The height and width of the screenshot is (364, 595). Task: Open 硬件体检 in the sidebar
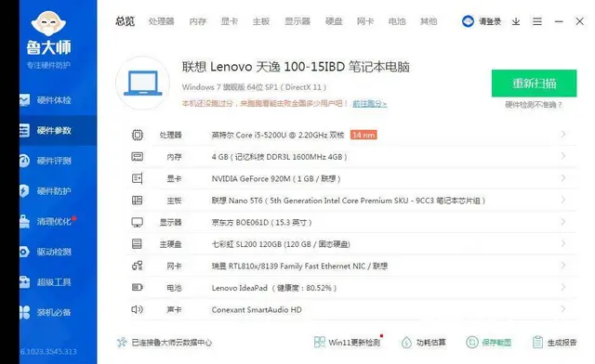(x=58, y=100)
